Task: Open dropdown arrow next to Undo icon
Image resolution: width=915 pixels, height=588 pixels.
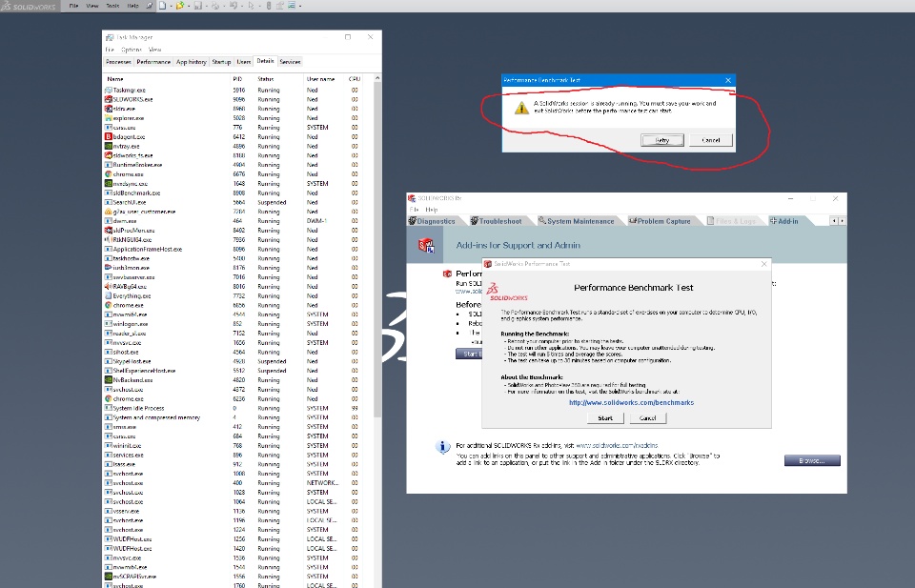Action: [x=242, y=7]
